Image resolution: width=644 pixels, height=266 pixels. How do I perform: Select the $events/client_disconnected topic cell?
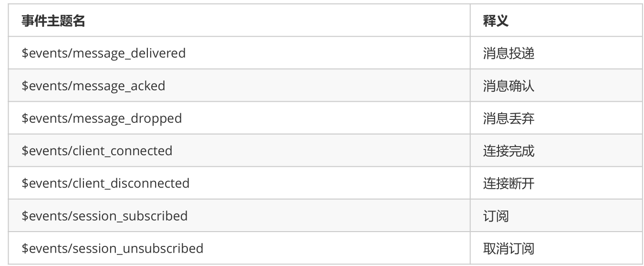click(x=239, y=183)
